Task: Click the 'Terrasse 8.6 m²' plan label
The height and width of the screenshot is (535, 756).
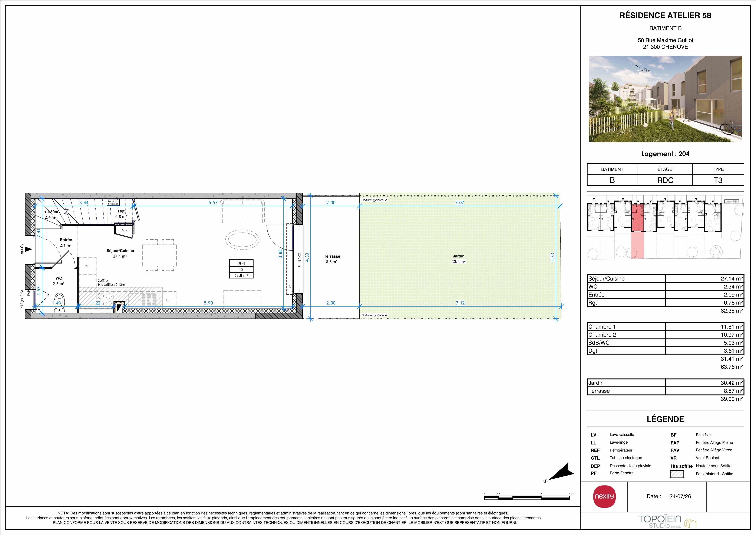Action: click(x=332, y=259)
